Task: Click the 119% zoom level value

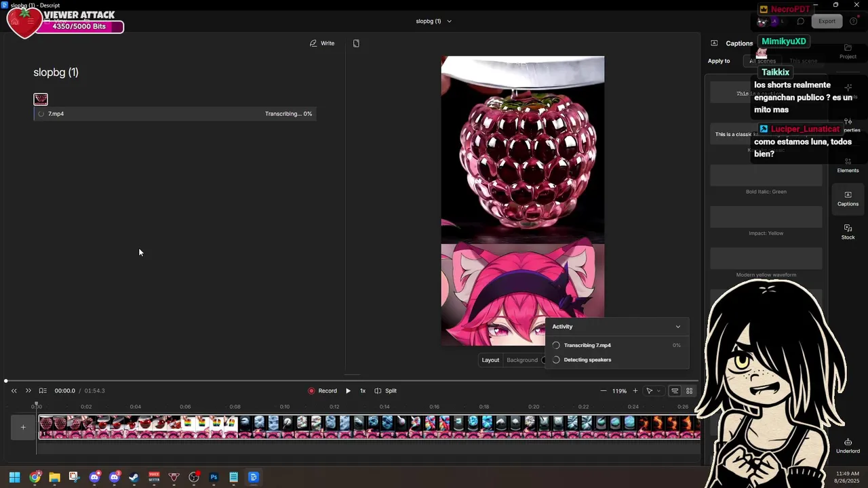Action: point(619,391)
